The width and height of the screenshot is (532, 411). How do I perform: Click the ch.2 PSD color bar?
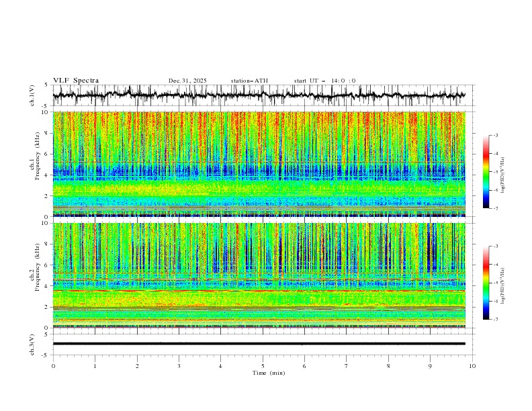point(486,283)
